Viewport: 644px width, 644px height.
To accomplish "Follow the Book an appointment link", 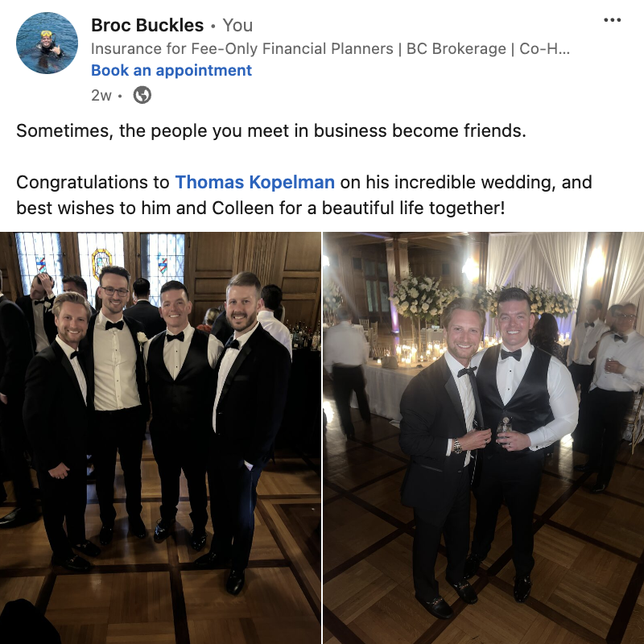I will (171, 70).
